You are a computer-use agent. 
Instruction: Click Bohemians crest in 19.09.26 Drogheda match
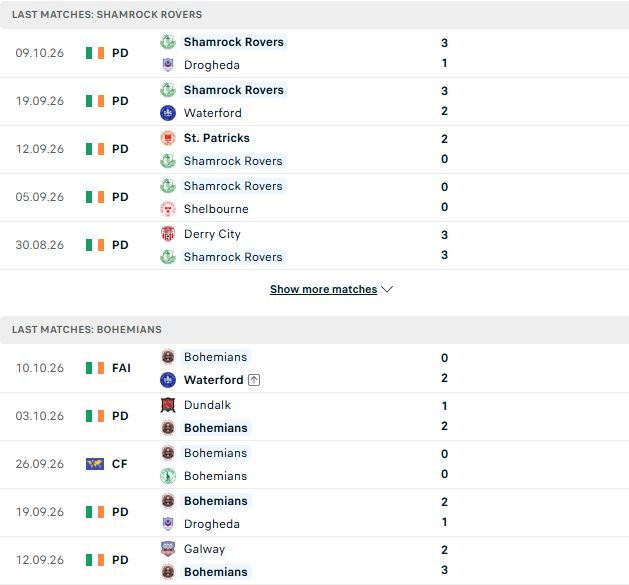point(168,501)
